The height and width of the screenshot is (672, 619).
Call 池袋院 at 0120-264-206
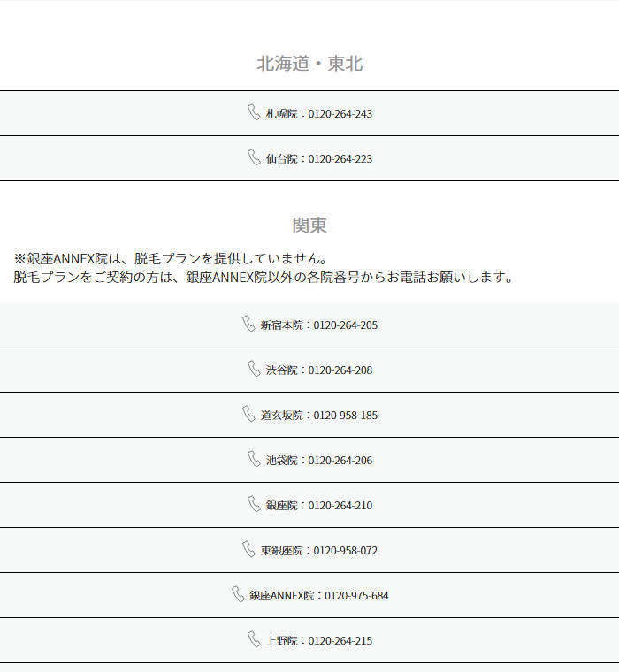click(309, 460)
